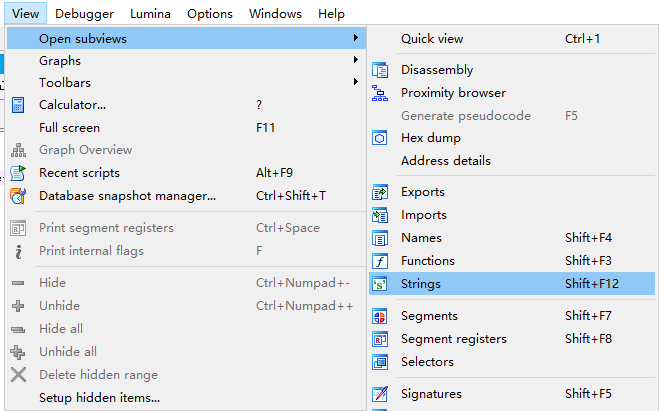Click the Disassembly subview icon

(380, 70)
